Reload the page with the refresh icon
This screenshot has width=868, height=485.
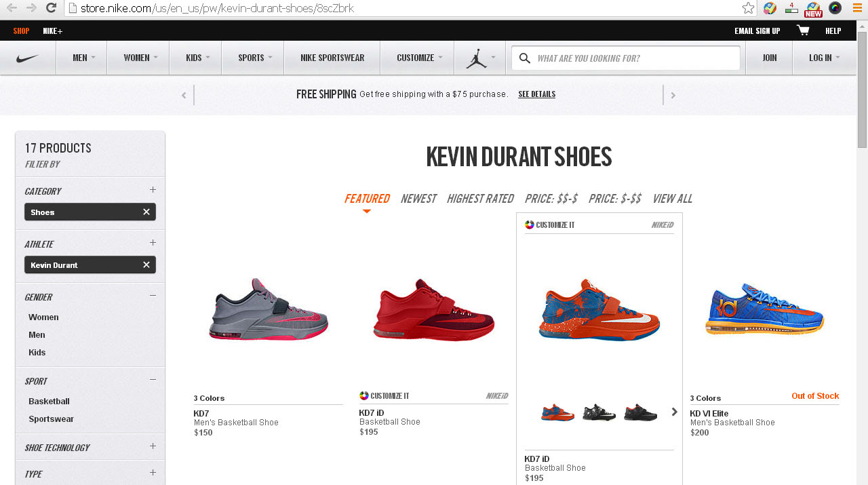51,8
